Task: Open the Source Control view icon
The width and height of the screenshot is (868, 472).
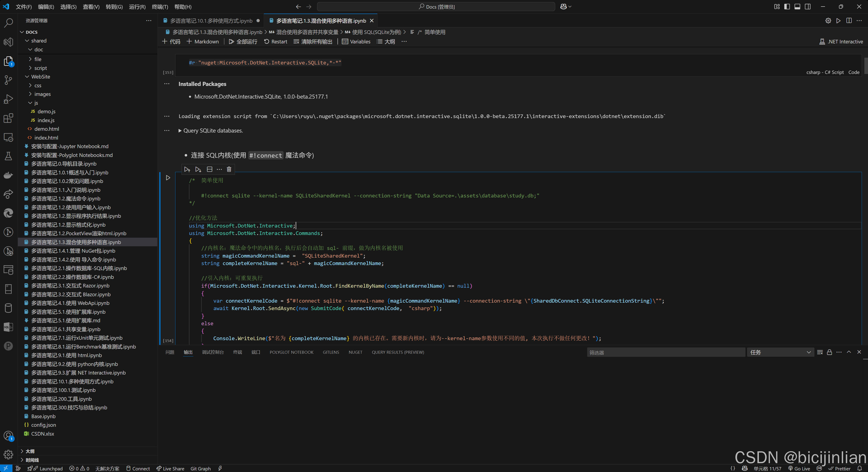Action: point(8,80)
